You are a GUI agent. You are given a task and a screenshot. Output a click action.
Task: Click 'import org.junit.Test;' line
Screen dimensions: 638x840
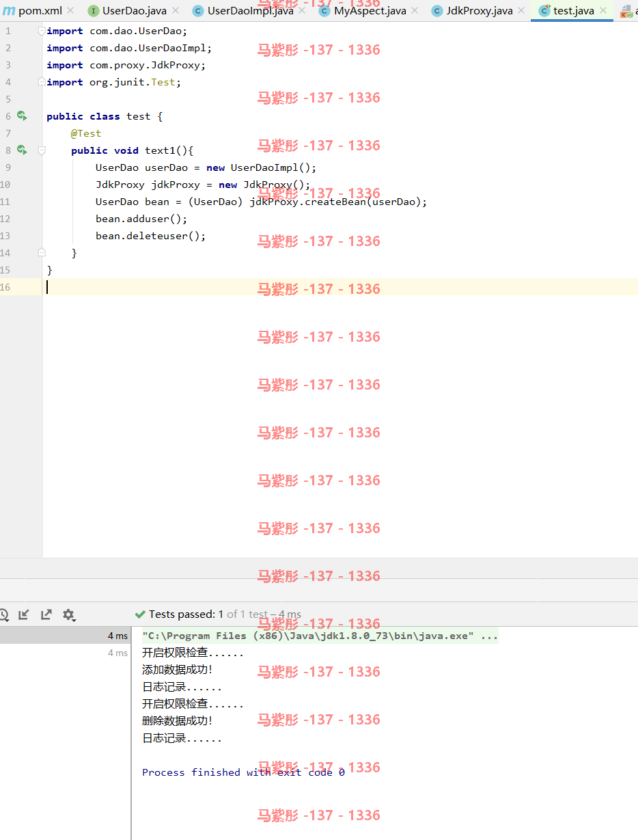(x=114, y=82)
